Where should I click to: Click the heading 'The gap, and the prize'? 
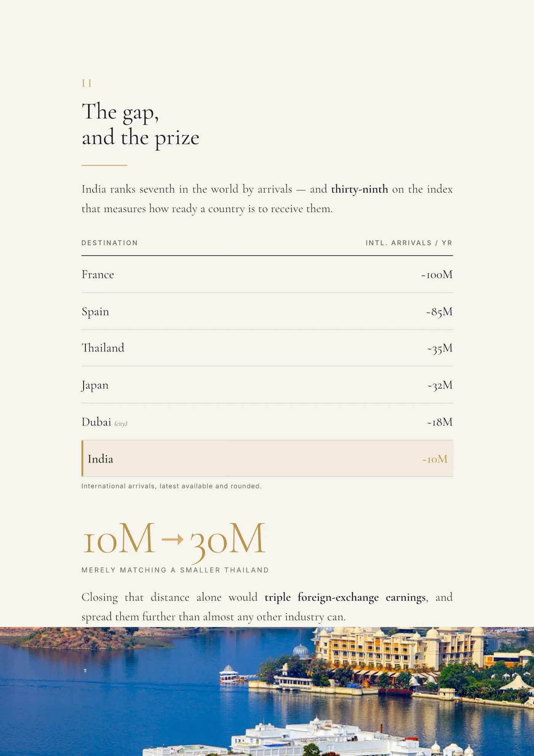(x=140, y=124)
